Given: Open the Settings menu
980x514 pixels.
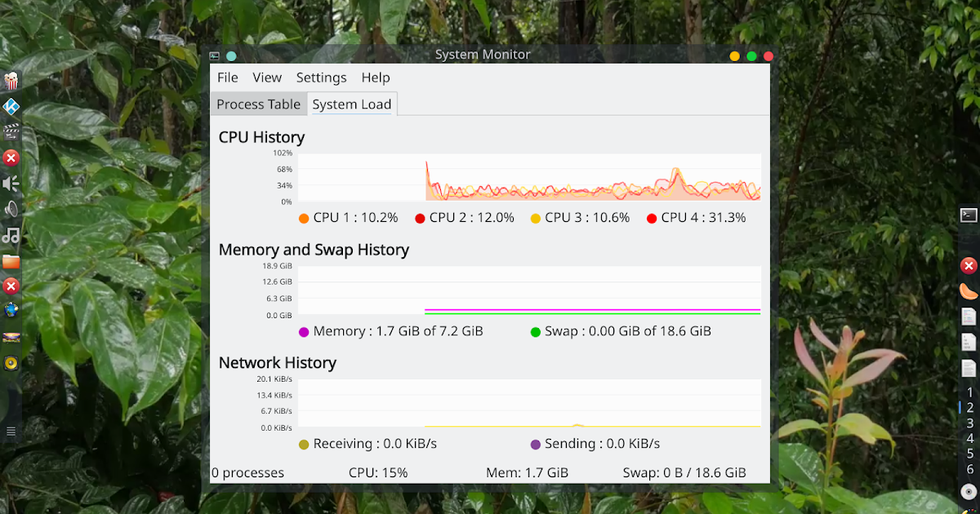Looking at the screenshot, I should (x=321, y=78).
